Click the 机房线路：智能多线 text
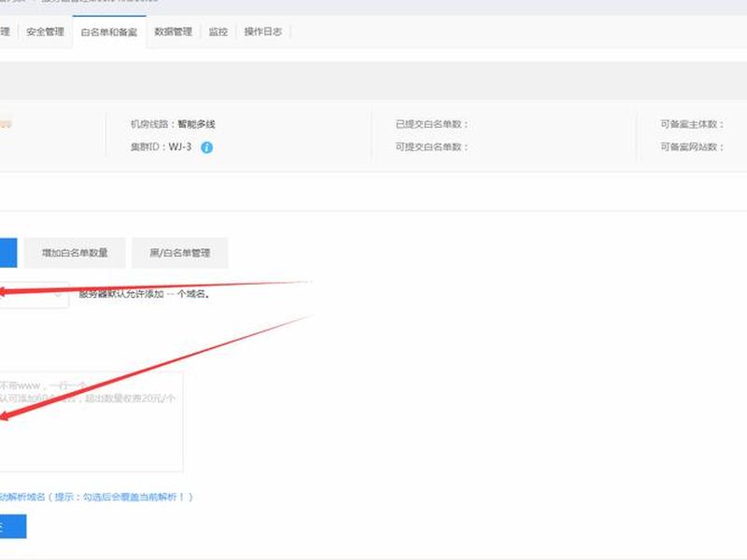The height and width of the screenshot is (560, 747). tap(173, 124)
